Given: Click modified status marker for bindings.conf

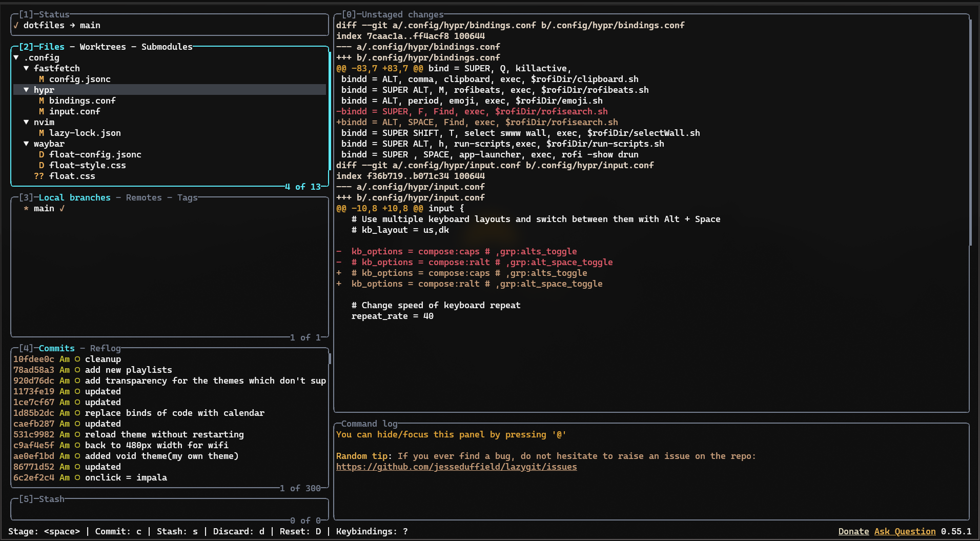Looking at the screenshot, I should 42,101.
